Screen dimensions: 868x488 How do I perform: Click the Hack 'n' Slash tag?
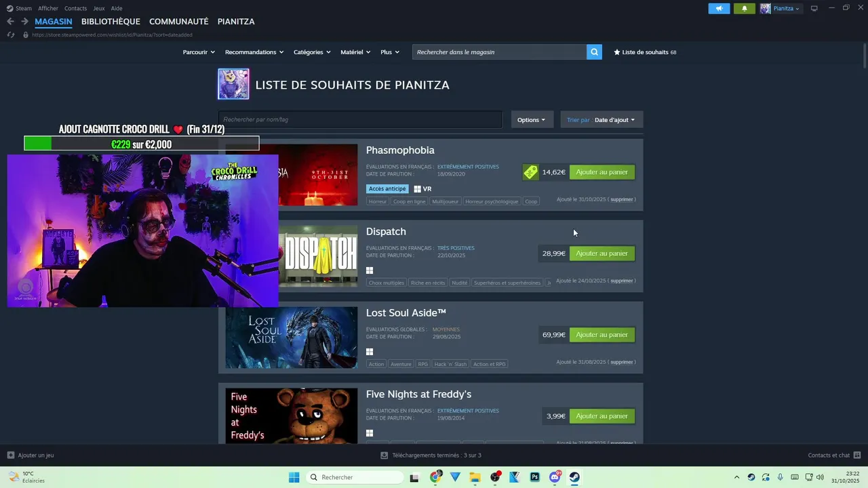pyautogui.click(x=451, y=364)
